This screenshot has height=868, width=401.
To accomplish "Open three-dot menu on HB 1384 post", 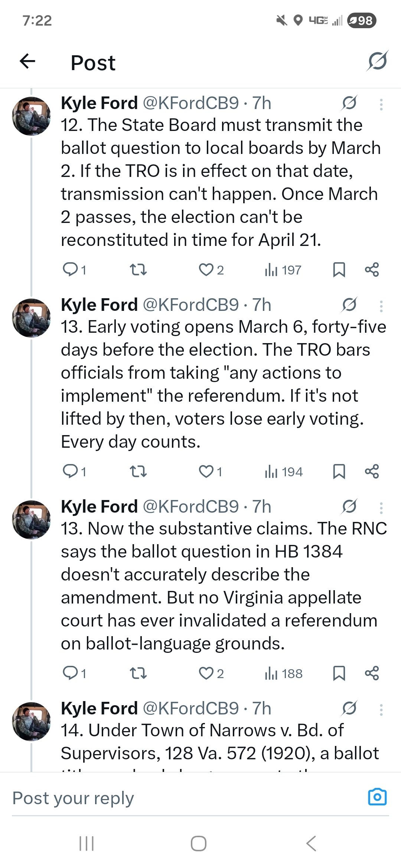I will point(381,508).
